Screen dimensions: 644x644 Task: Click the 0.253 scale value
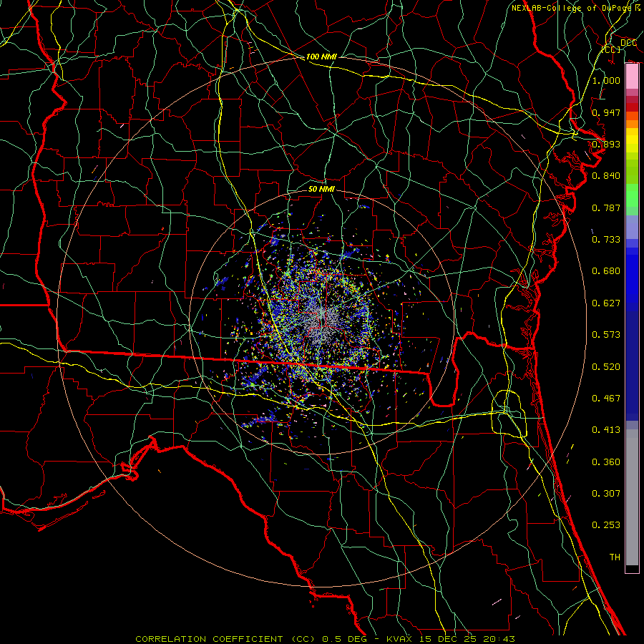606,525
